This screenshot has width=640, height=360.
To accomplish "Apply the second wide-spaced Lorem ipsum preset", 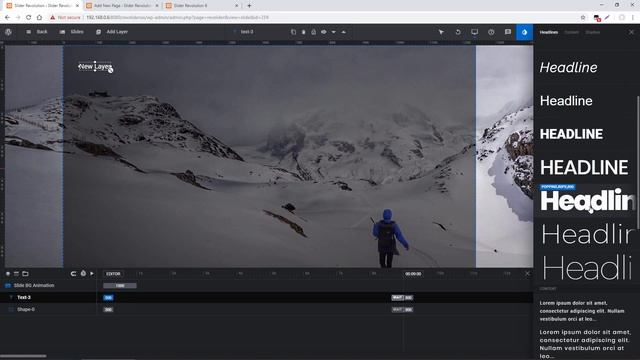I will click(x=584, y=344).
